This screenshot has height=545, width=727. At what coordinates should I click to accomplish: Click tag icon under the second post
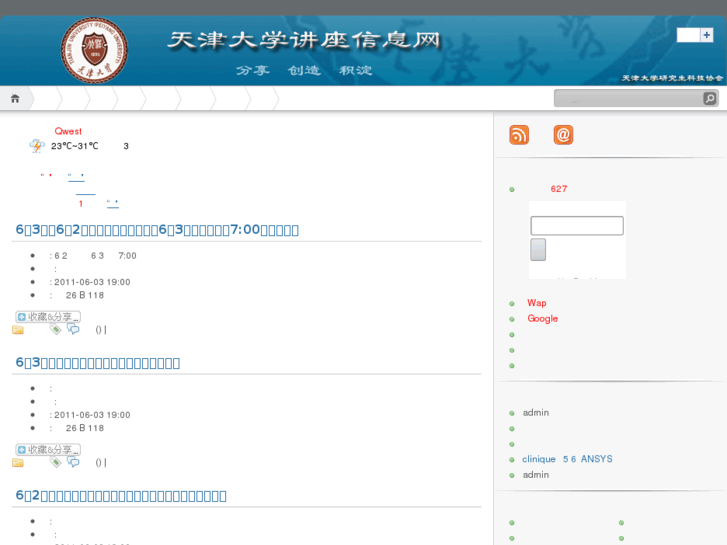56,462
